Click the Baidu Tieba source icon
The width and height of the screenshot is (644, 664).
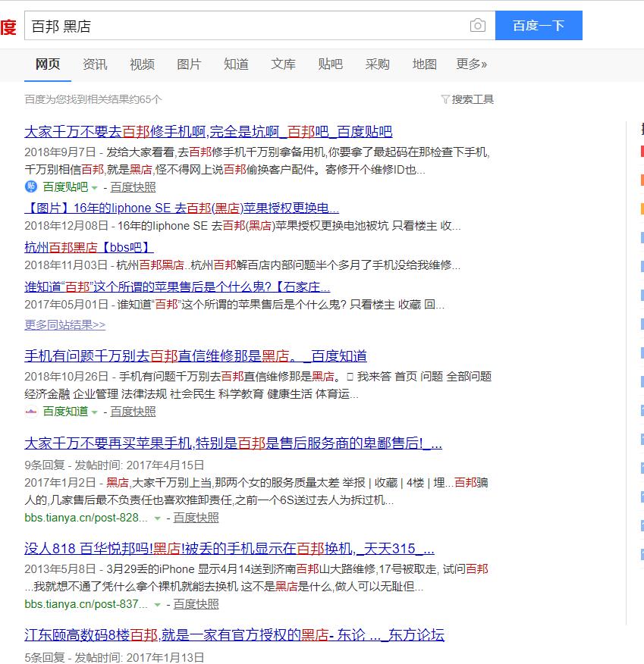click(x=31, y=186)
